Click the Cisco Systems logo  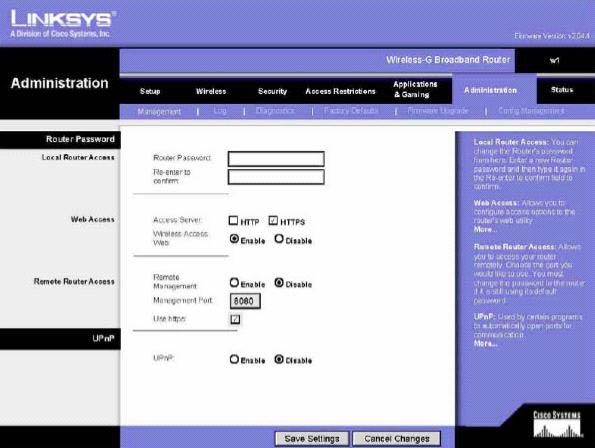(x=557, y=424)
